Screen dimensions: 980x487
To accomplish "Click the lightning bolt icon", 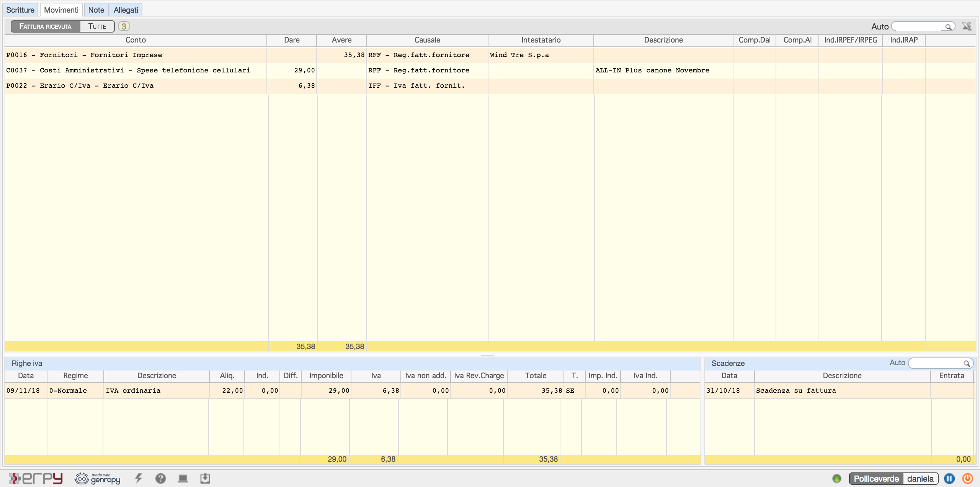I will tap(139, 478).
